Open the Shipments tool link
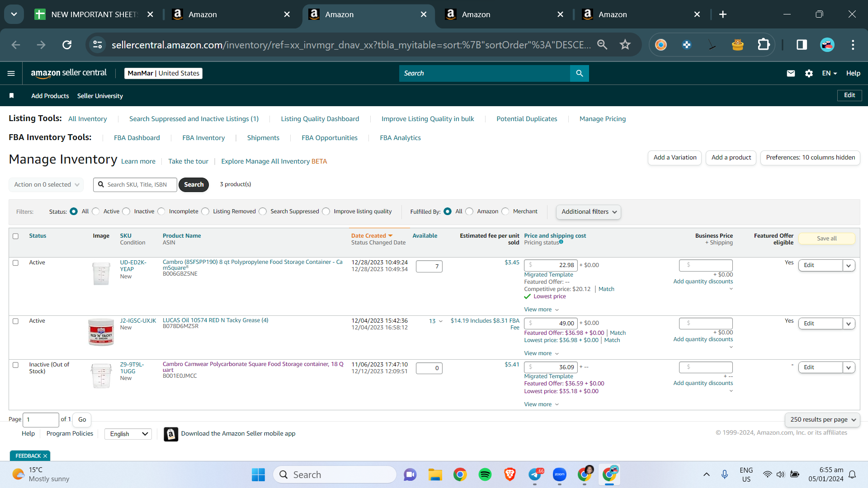This screenshot has width=868, height=488. pyautogui.click(x=263, y=138)
